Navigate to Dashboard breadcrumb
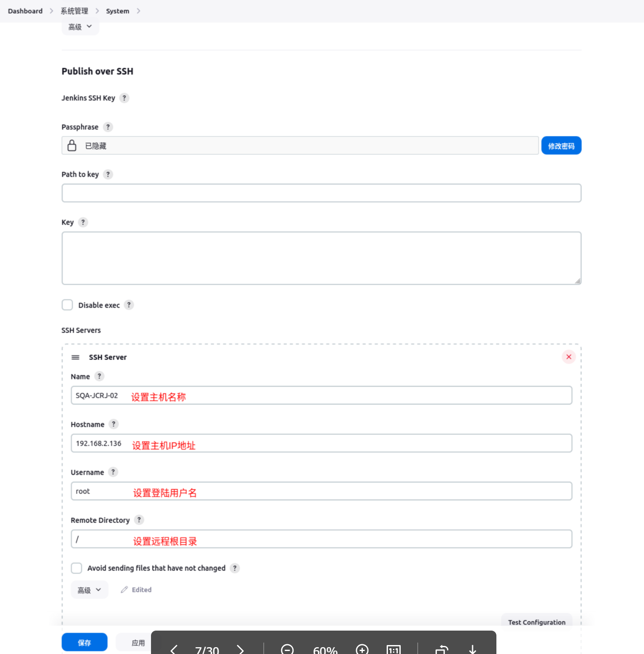This screenshot has width=644, height=654. point(25,11)
